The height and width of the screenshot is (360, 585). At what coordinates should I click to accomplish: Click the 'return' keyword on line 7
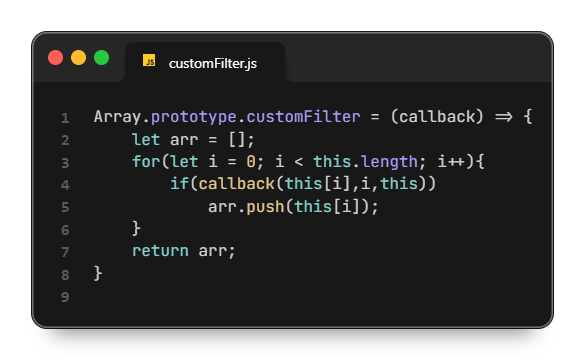coord(160,251)
